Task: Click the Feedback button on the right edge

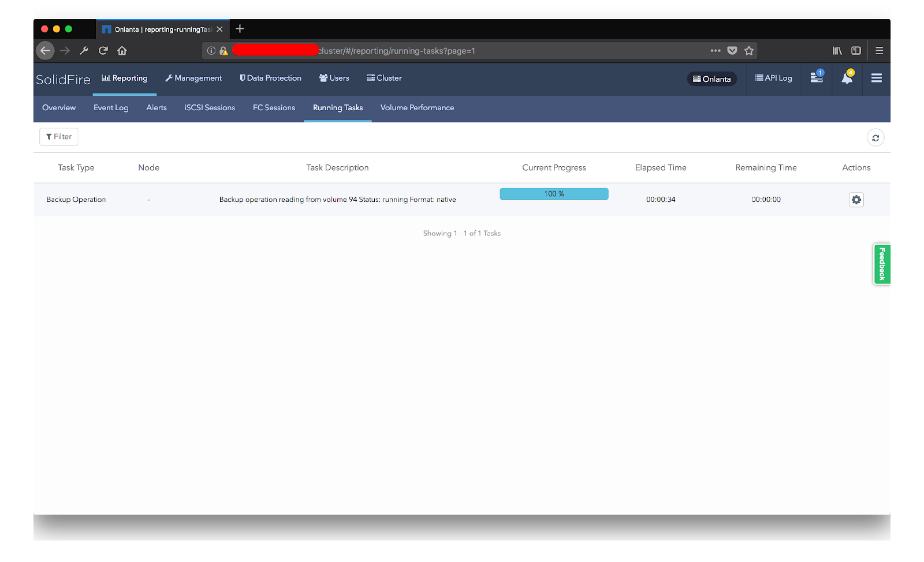Action: 882,264
